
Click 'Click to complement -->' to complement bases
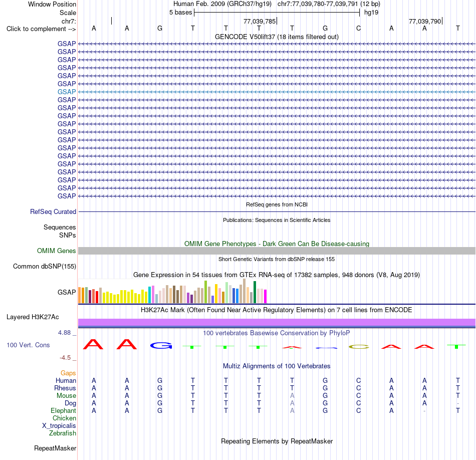click(x=41, y=29)
